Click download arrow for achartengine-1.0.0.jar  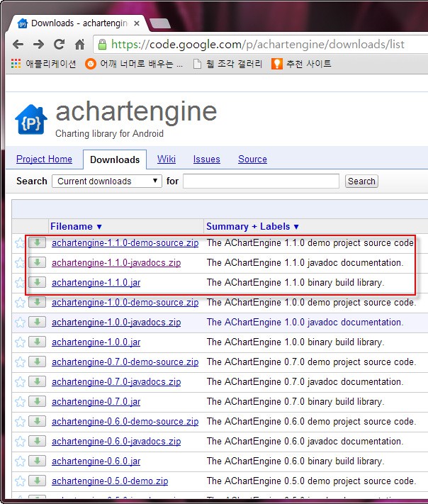[x=38, y=342]
